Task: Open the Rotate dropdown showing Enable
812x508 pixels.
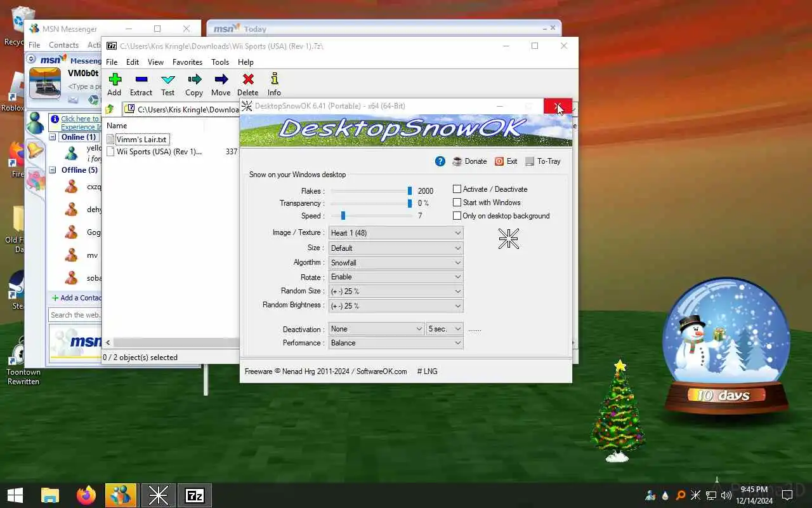Action: click(396, 277)
